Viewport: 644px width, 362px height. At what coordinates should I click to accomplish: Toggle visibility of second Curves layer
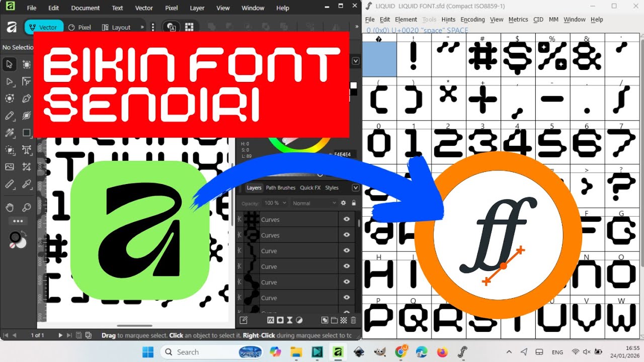point(347,235)
